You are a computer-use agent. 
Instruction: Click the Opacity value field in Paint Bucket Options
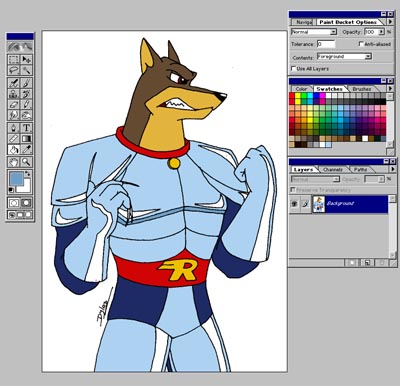pos(371,32)
